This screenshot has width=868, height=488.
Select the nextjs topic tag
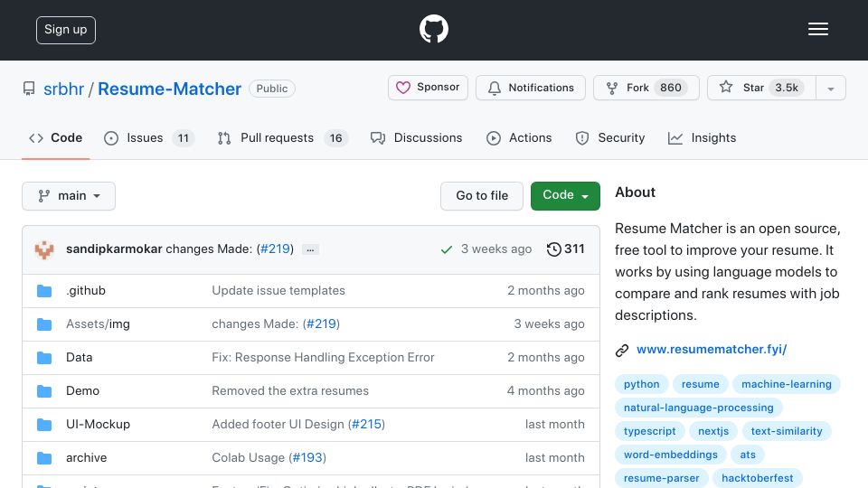[713, 431]
